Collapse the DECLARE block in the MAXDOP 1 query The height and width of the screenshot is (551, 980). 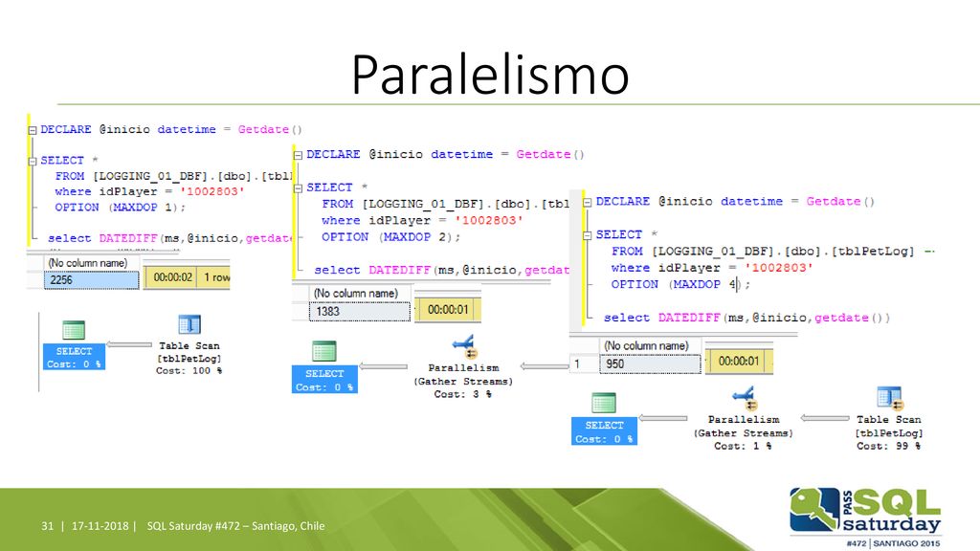[33, 130]
